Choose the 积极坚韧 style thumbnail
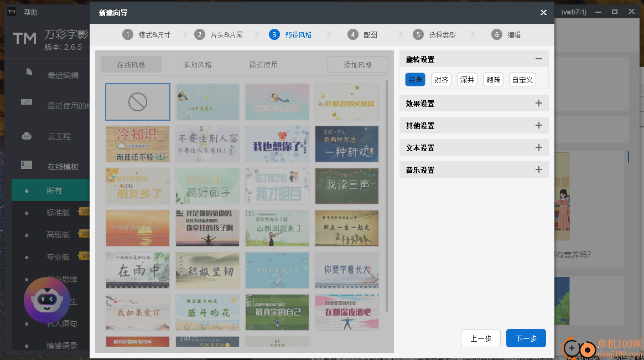The height and width of the screenshot is (360, 644). click(207, 270)
